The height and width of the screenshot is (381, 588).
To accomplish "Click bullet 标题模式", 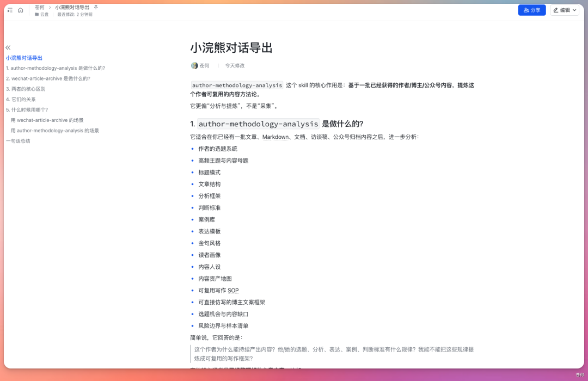I will click(x=210, y=173).
